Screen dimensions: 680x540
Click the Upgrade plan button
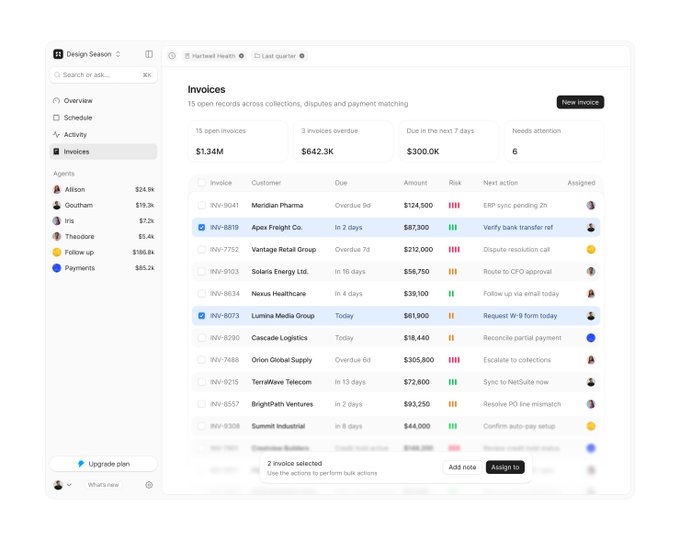pyautogui.click(x=103, y=464)
